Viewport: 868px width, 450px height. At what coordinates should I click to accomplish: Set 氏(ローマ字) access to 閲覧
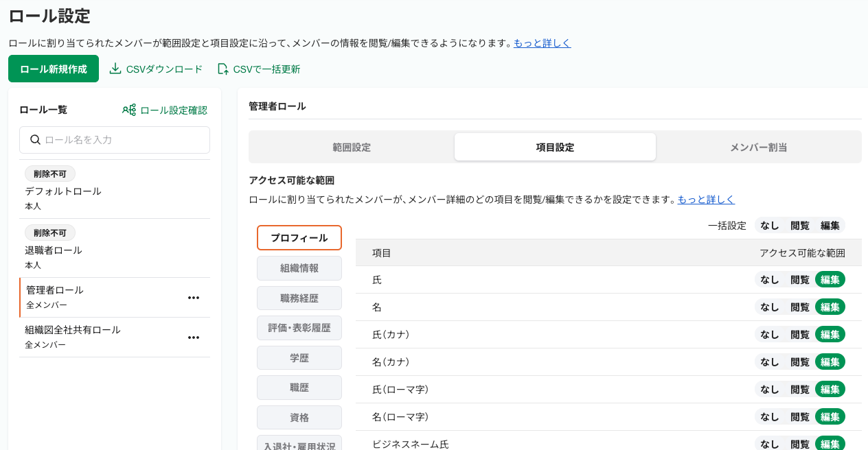[800, 389]
